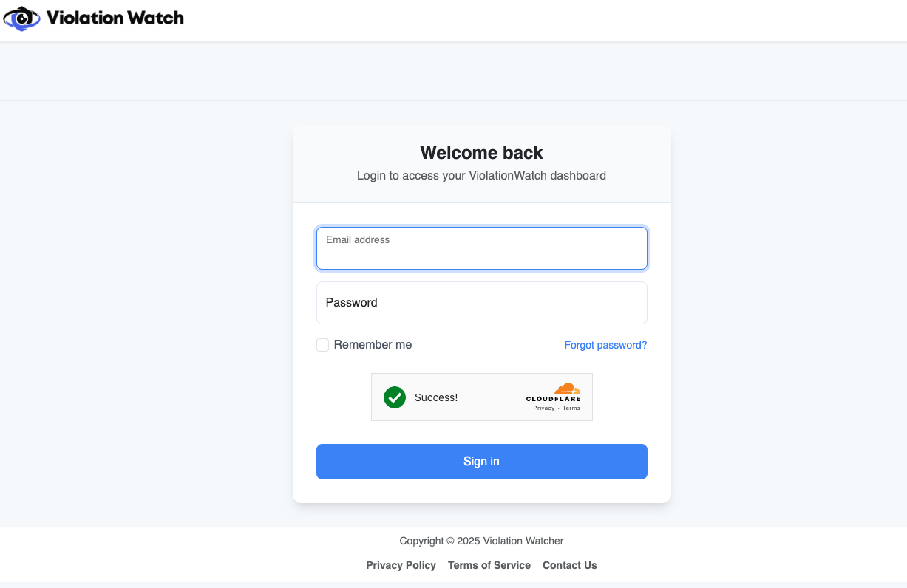Go to Contact Us in the footer
The width and height of the screenshot is (907, 588).
click(569, 565)
